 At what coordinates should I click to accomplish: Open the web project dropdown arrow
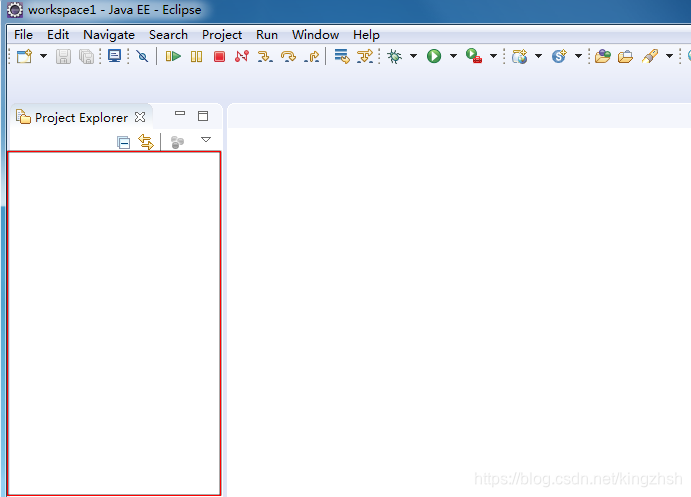(x=539, y=56)
